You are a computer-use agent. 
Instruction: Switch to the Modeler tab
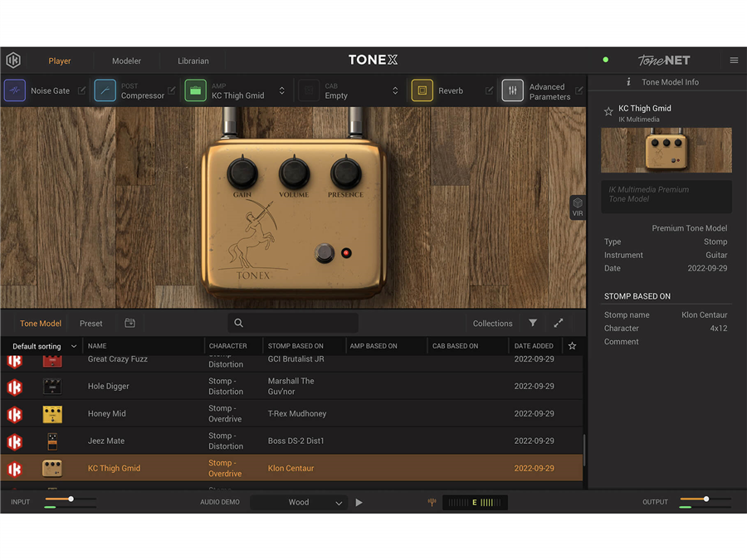(127, 61)
